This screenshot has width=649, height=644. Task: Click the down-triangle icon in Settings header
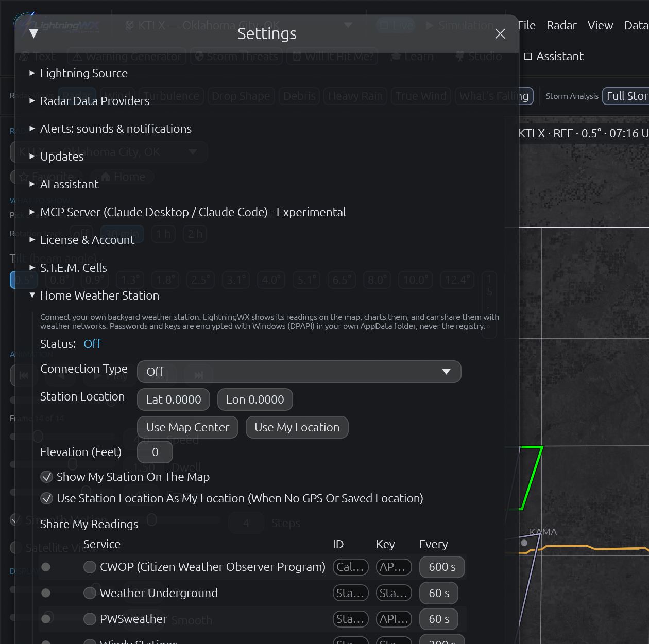pyautogui.click(x=34, y=34)
